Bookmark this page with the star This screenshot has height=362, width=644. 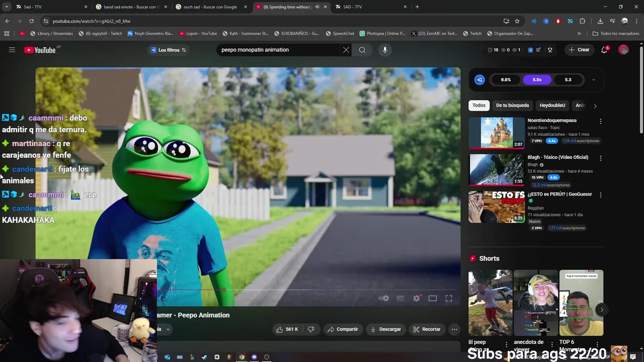pyautogui.click(x=517, y=21)
